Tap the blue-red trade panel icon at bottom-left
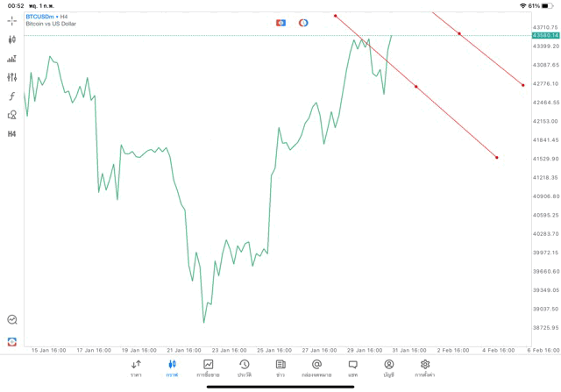 (x=12, y=340)
